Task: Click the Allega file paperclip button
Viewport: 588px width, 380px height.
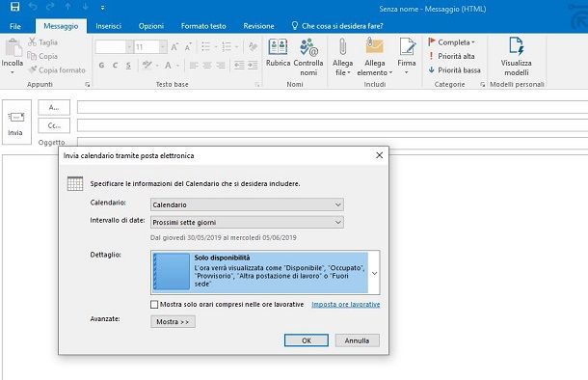Action: pyautogui.click(x=342, y=57)
